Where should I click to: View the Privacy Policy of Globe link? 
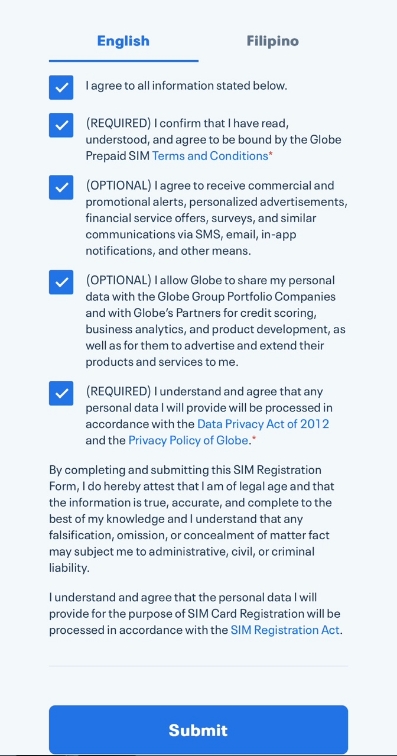tap(188, 440)
